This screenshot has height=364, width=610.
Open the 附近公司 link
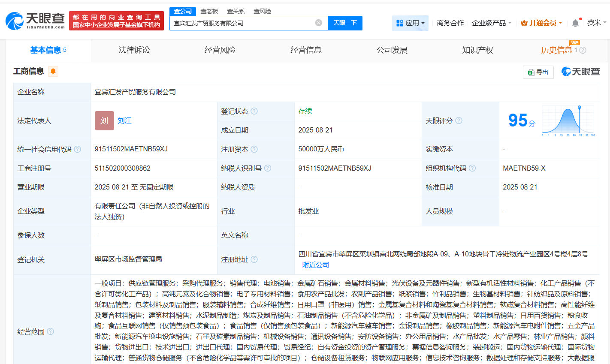[x=316, y=265]
